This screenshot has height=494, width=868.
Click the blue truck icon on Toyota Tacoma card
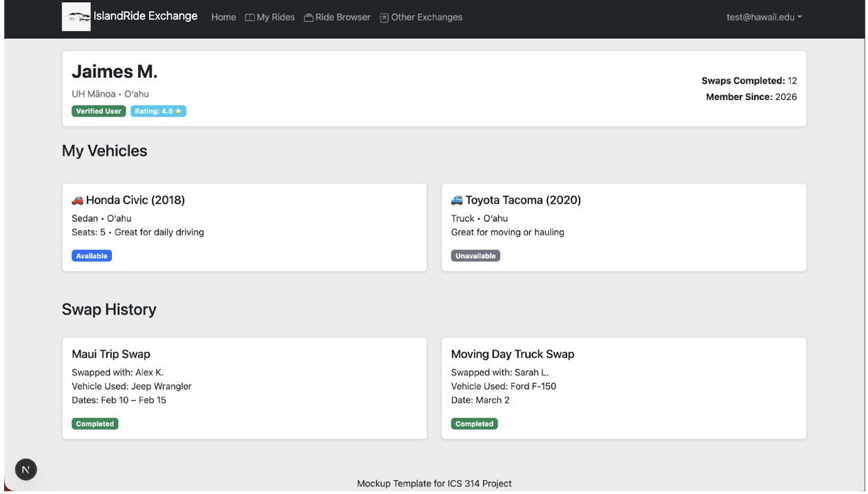pos(457,200)
